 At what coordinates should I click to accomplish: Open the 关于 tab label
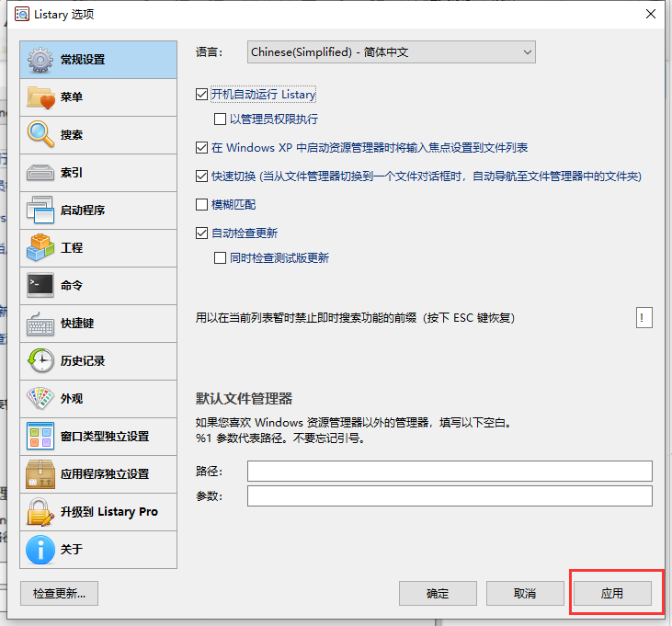click(x=71, y=550)
